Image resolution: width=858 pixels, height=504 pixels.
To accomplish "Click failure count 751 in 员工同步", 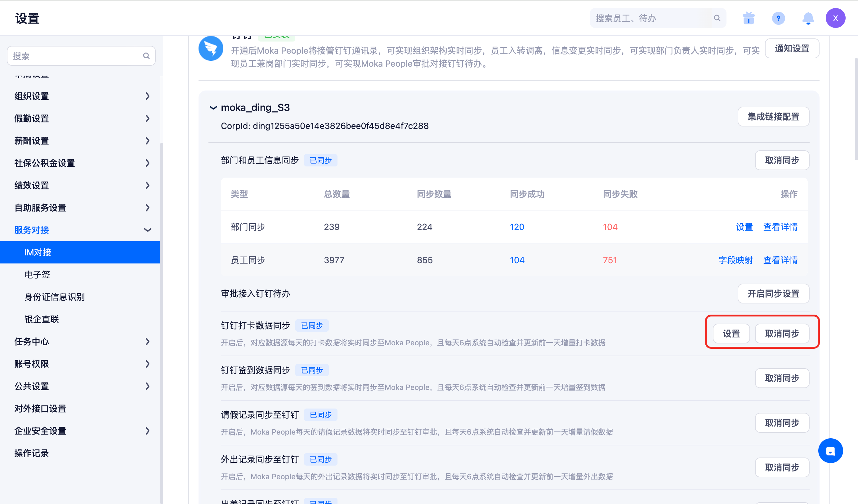I will click(x=610, y=260).
